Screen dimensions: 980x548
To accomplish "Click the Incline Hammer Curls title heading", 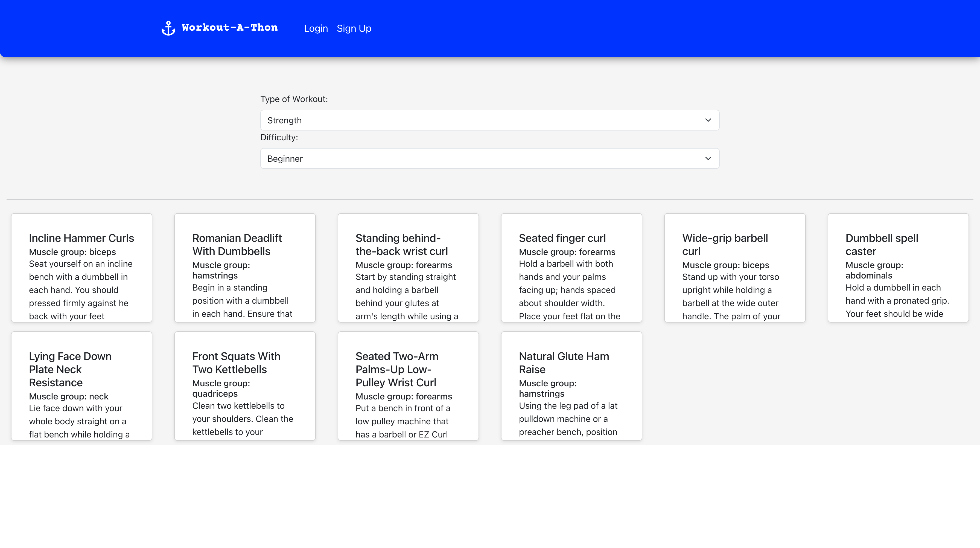I will click(81, 238).
